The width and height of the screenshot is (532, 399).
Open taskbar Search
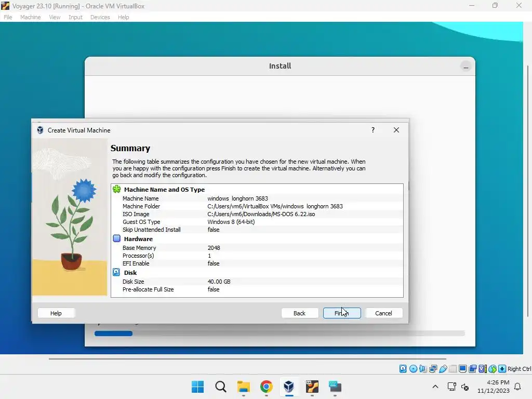(x=220, y=387)
